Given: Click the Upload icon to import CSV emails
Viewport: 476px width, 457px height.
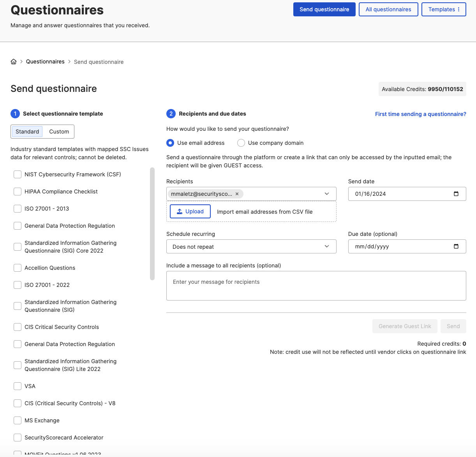Looking at the screenshot, I should click(180, 211).
